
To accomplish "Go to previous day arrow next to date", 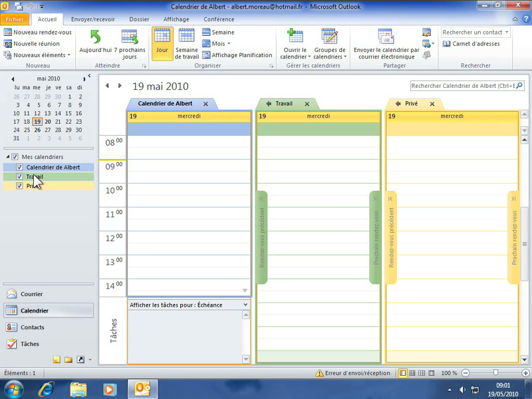I will click(107, 86).
